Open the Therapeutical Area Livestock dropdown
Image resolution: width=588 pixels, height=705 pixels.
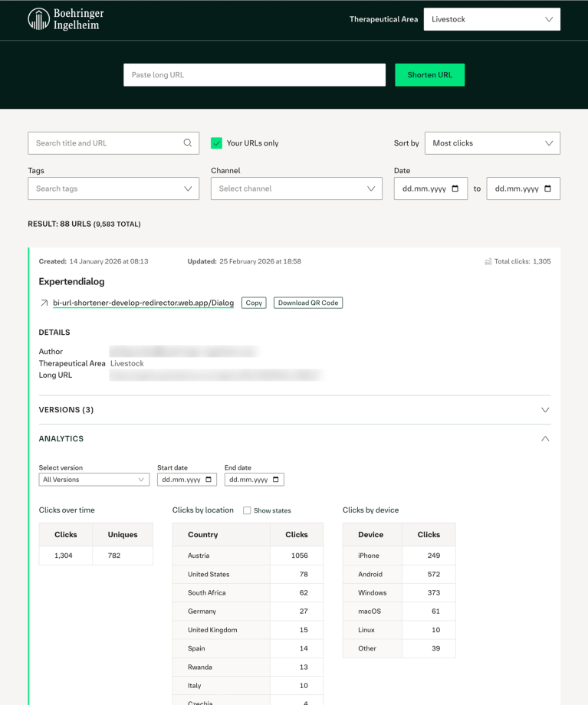point(491,19)
